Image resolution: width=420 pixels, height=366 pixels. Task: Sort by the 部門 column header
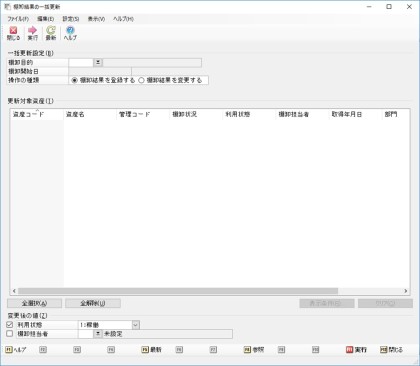[x=396, y=114]
